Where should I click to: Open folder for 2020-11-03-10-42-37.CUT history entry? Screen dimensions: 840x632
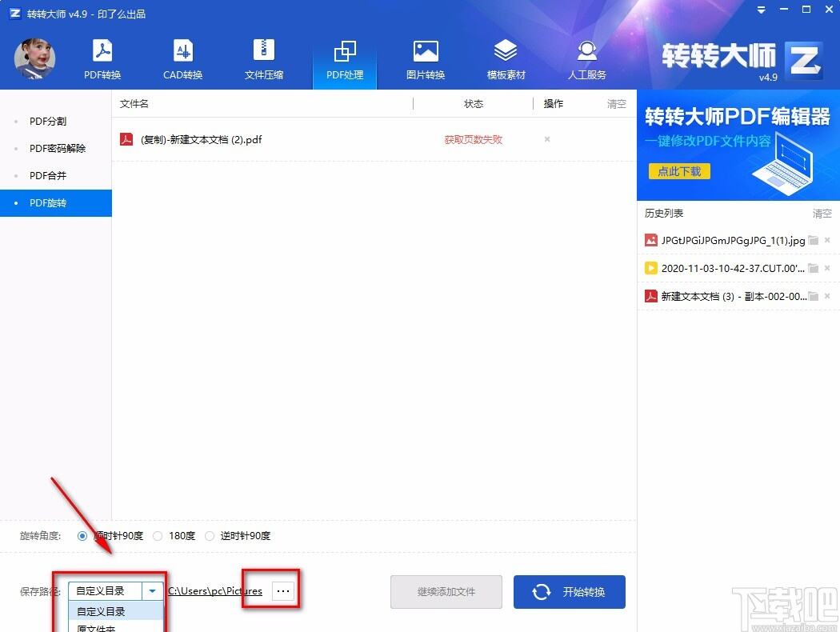[814, 268]
